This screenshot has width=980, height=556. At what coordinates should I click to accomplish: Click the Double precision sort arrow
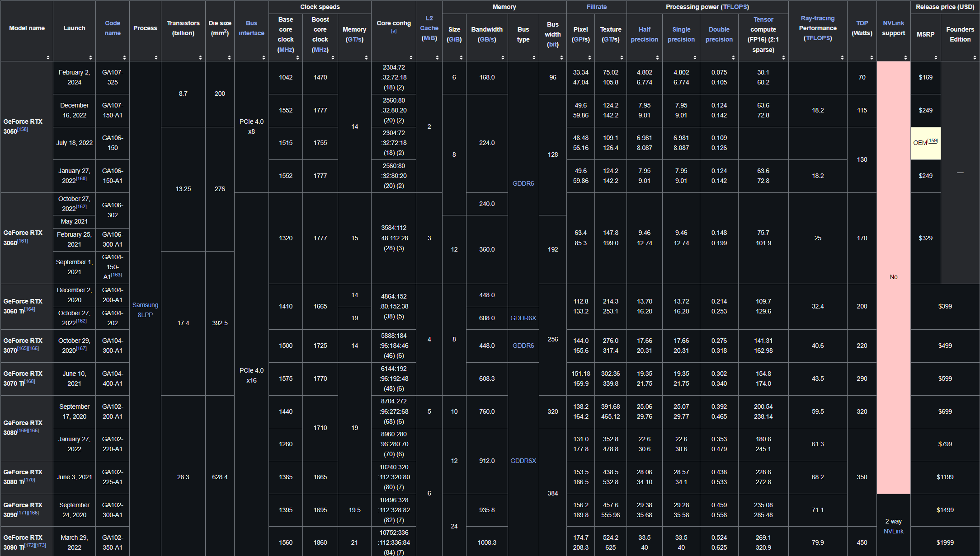733,58
